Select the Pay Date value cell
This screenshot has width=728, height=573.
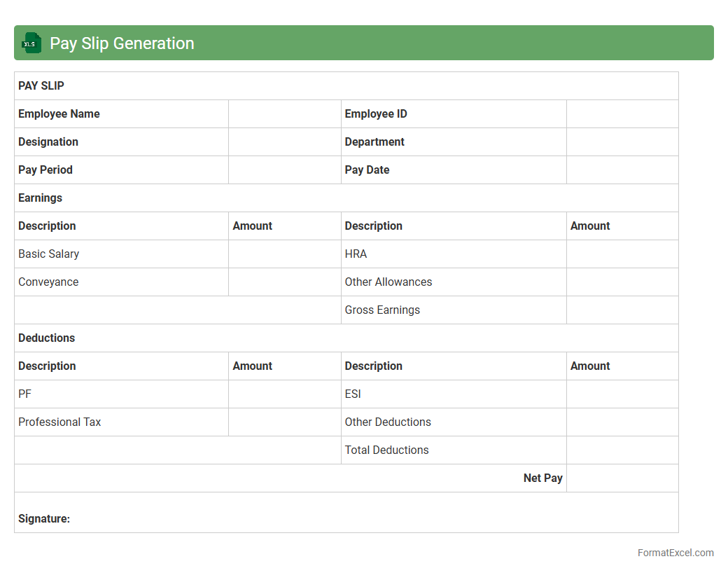(622, 170)
